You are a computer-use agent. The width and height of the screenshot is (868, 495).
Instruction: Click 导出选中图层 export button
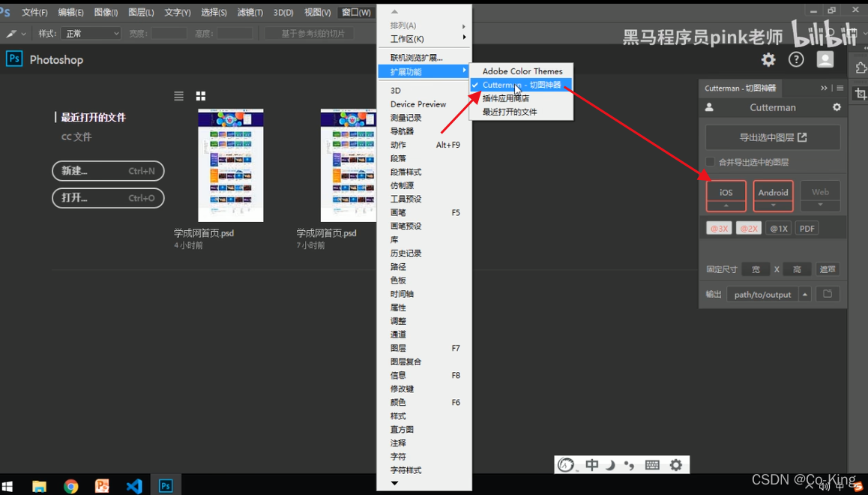click(773, 137)
